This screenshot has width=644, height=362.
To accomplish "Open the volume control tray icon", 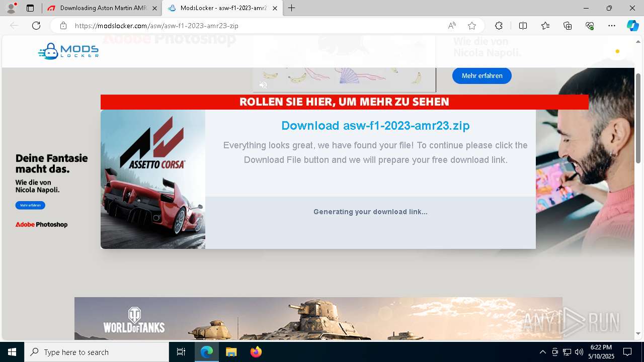I will click(579, 352).
